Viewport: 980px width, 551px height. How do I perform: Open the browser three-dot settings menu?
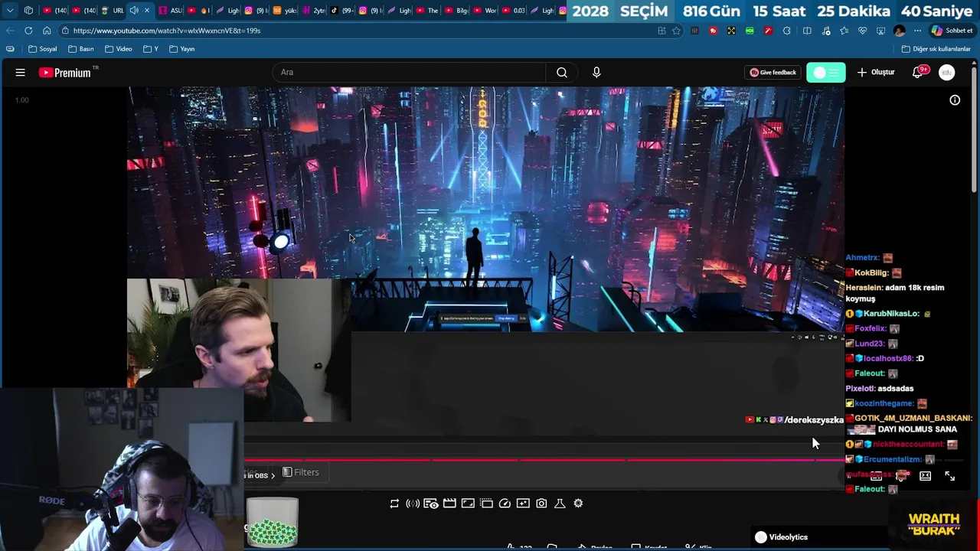917,31
